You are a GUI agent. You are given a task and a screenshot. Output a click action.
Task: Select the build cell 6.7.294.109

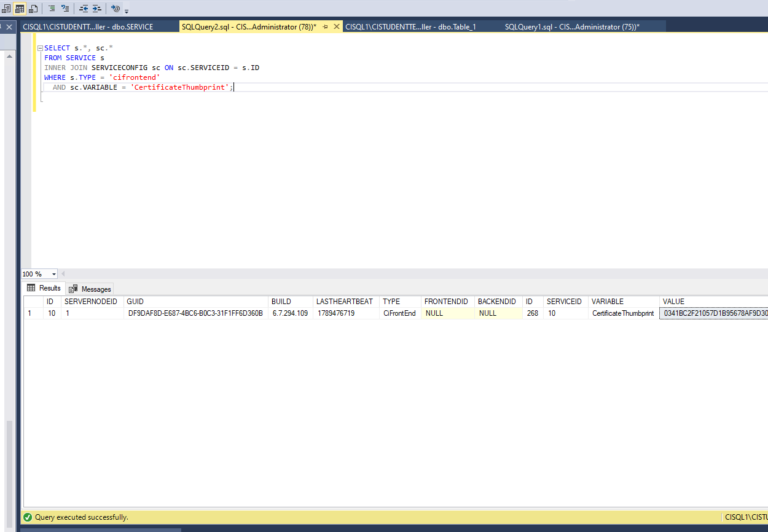point(291,313)
